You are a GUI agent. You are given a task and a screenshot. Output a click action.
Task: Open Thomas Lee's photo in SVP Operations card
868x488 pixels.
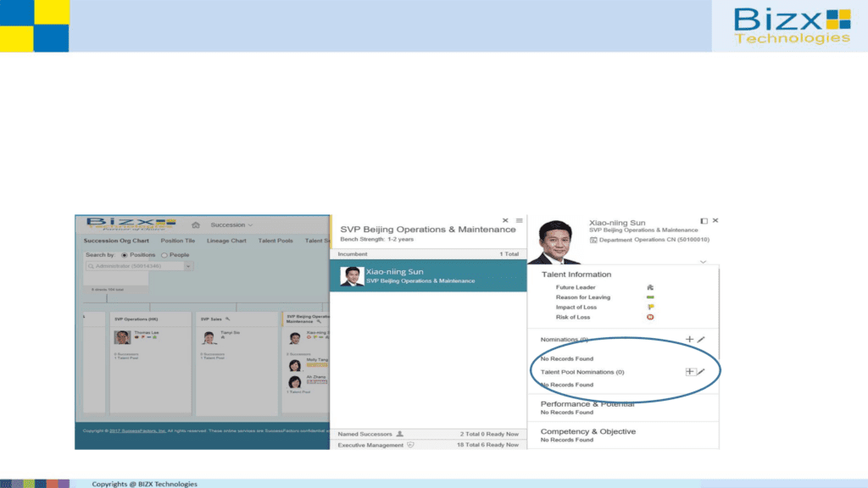(x=122, y=337)
